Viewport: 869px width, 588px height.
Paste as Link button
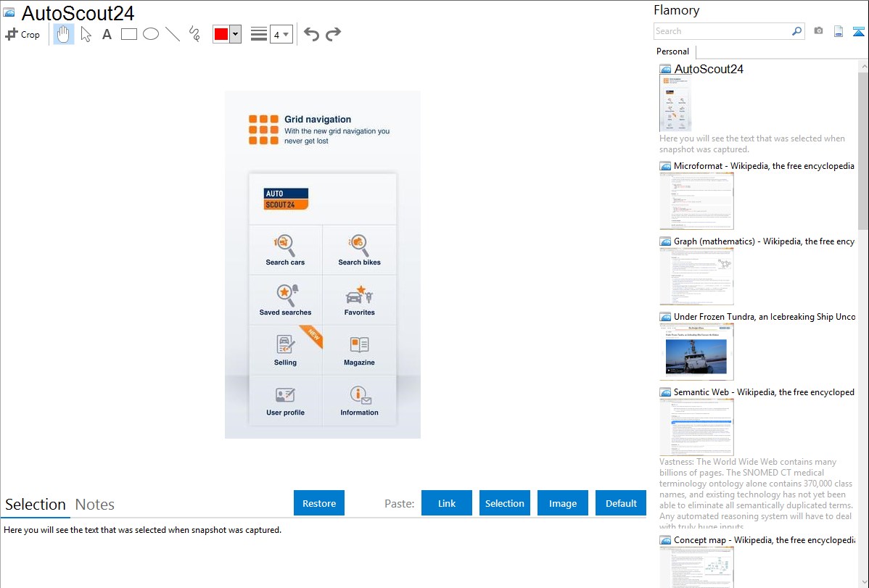(447, 503)
